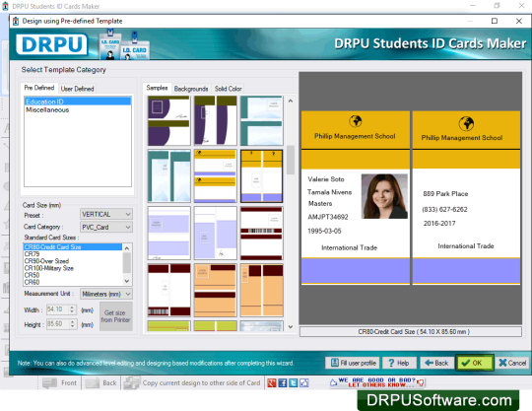Click template gallery scroll-up arrow

point(291,101)
